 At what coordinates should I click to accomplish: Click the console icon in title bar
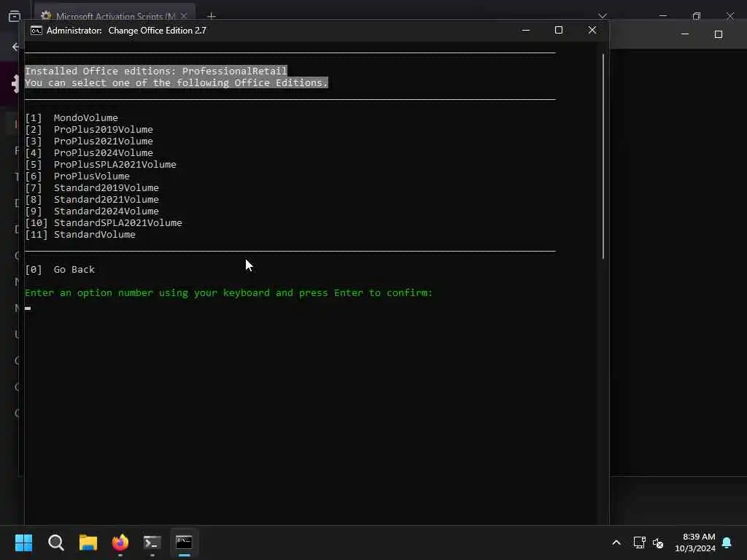pos(36,31)
